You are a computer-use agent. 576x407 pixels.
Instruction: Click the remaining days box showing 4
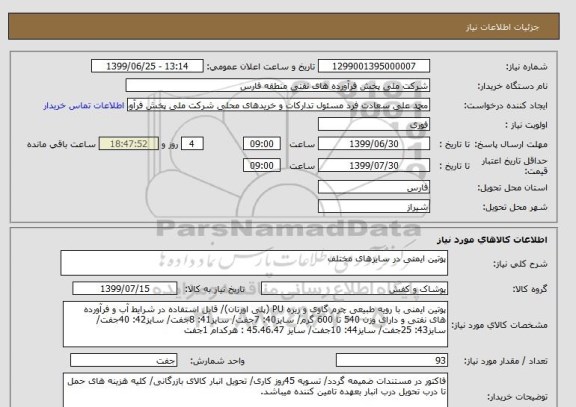(x=192, y=144)
